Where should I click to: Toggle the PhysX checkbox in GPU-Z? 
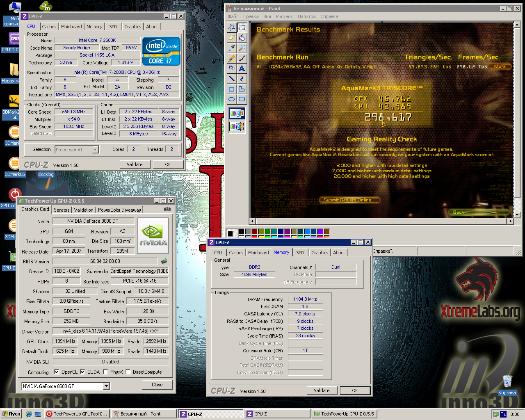pos(105,372)
